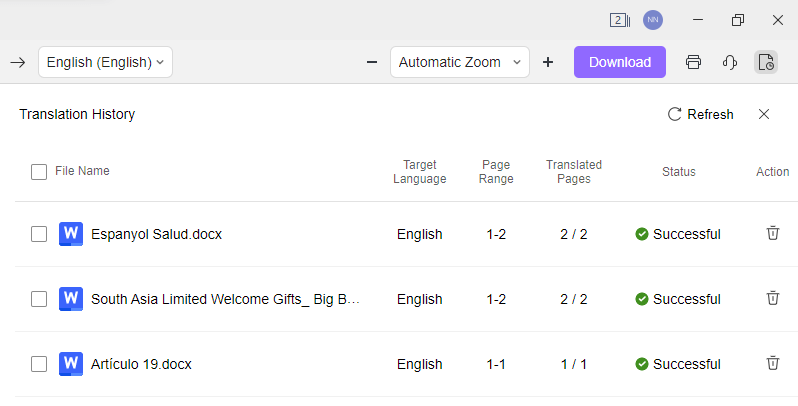The image size is (798, 406).
Task: Open support via the headset icon
Action: [730, 62]
